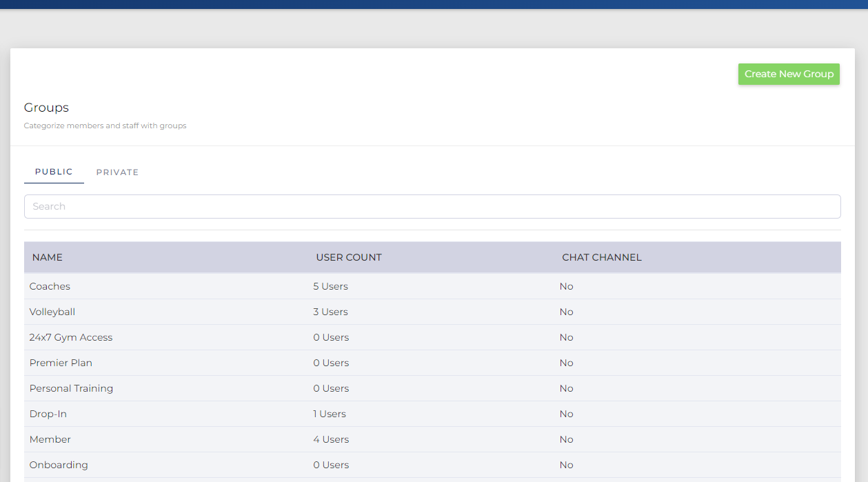Select the 1 Users count for Drop-In
Screen dimensions: 868x482
[330, 414]
